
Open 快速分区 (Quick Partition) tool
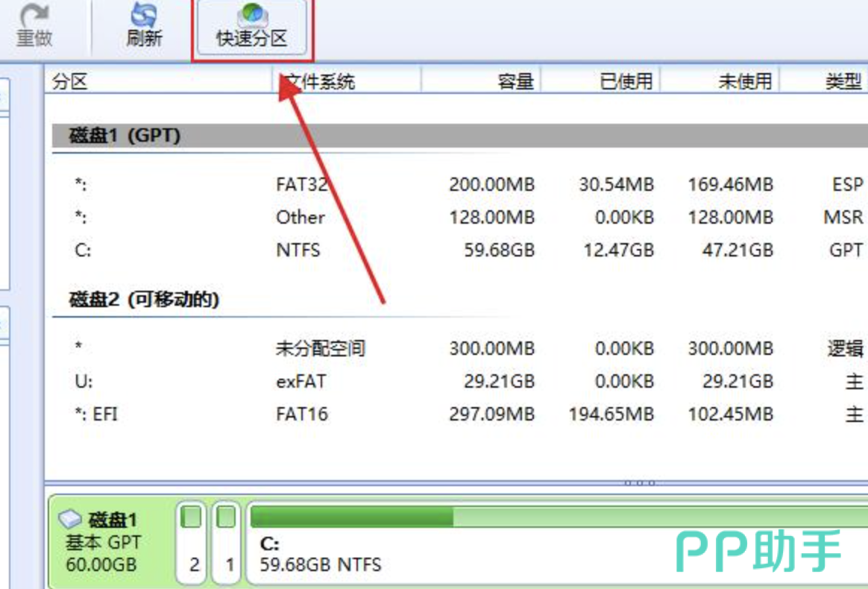(252, 28)
